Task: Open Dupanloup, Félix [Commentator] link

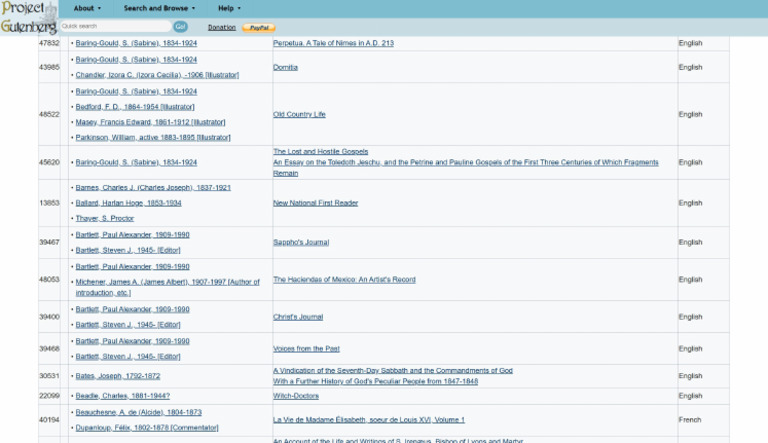Action: tap(147, 428)
